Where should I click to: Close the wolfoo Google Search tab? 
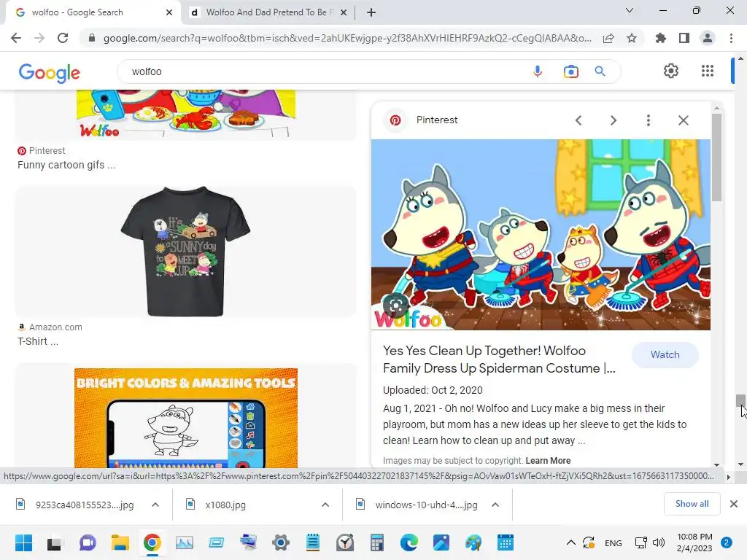click(x=169, y=12)
